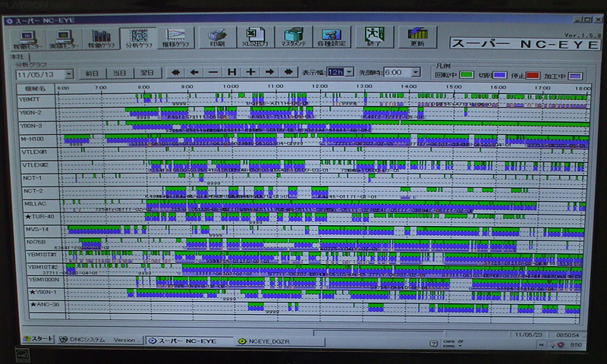Print with the 印刷 printer icon

click(217, 37)
